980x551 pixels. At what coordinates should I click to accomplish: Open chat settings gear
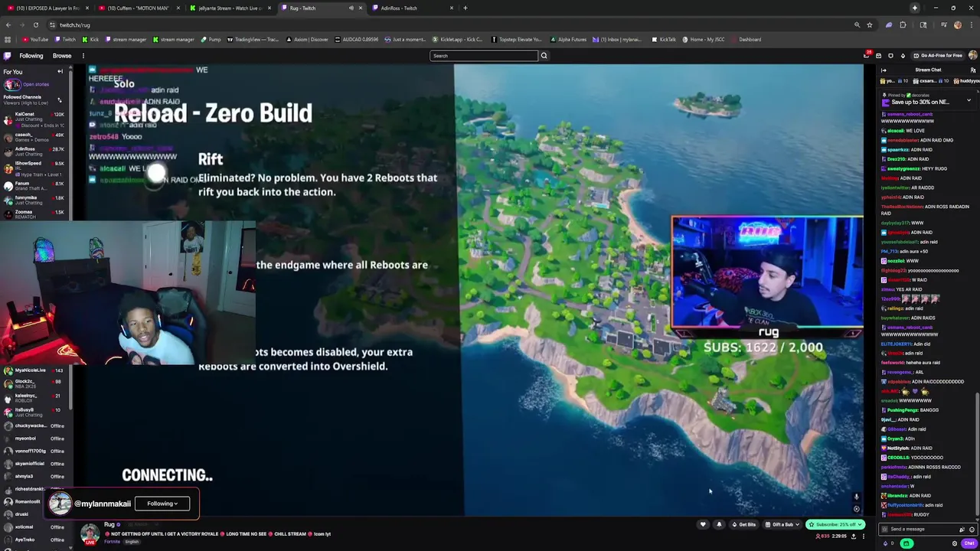(x=955, y=543)
